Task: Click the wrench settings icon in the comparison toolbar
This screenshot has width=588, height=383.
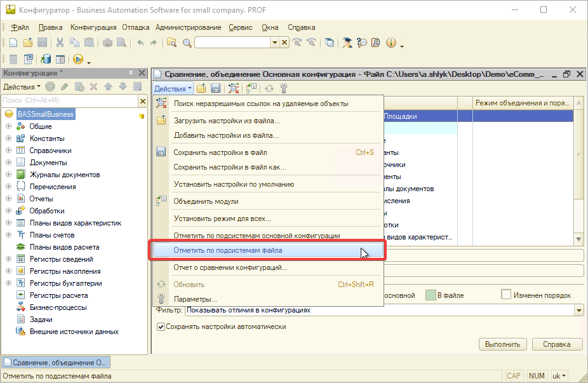Action: [284, 88]
